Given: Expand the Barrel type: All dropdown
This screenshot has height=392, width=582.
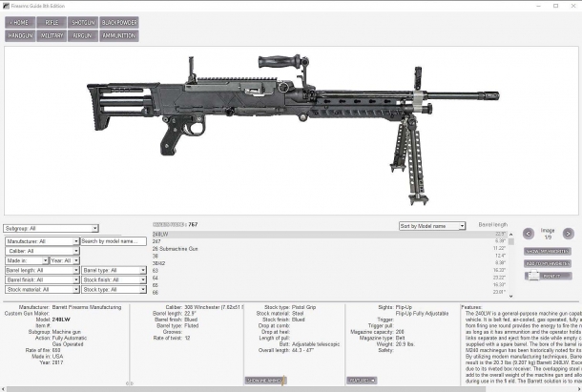Looking at the screenshot, I should coord(114,270).
